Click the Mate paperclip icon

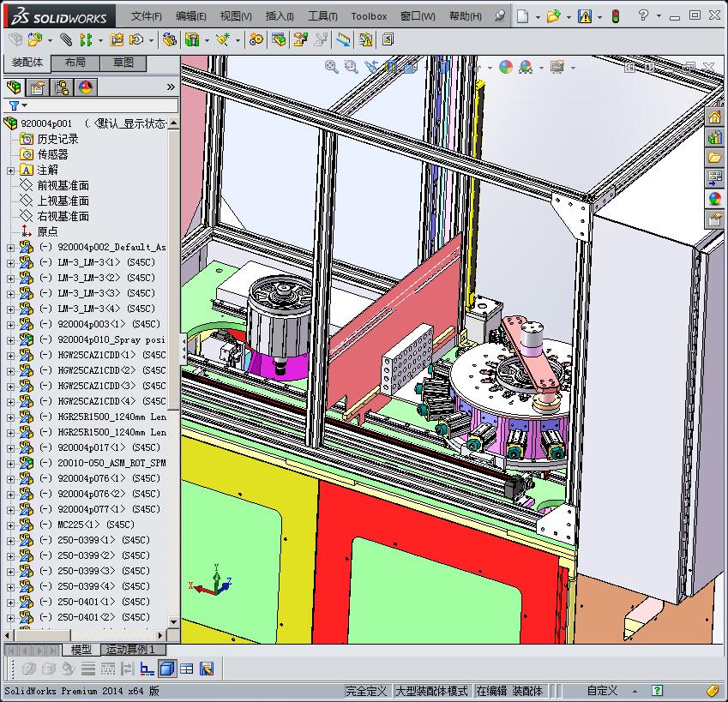pyautogui.click(x=66, y=40)
